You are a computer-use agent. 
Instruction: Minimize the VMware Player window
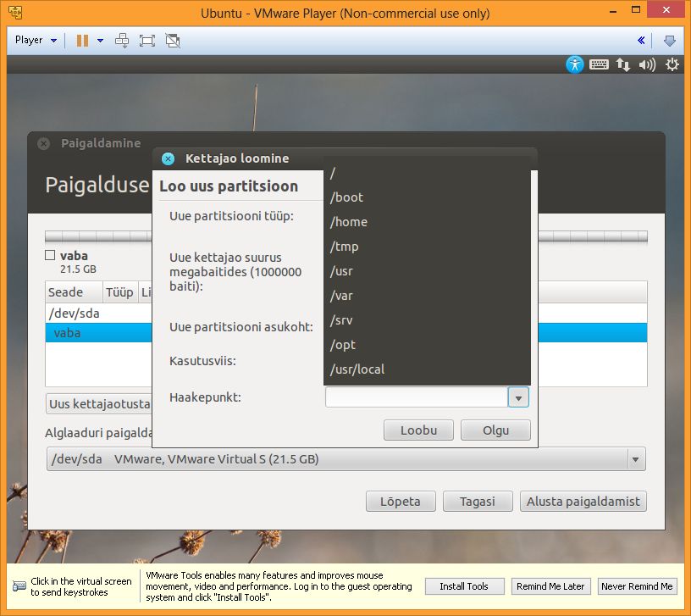click(612, 12)
